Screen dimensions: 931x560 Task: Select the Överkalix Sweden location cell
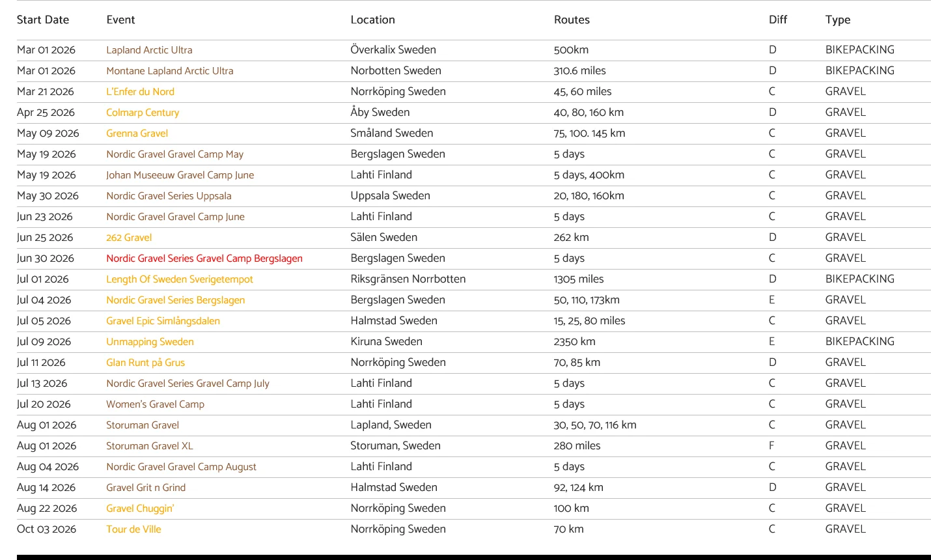[x=393, y=50]
